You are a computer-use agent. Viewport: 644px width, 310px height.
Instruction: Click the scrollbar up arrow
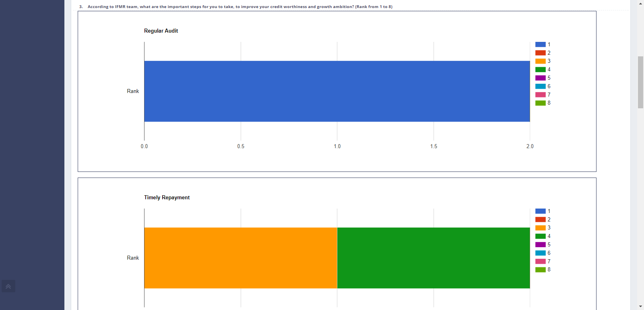pos(640,3)
